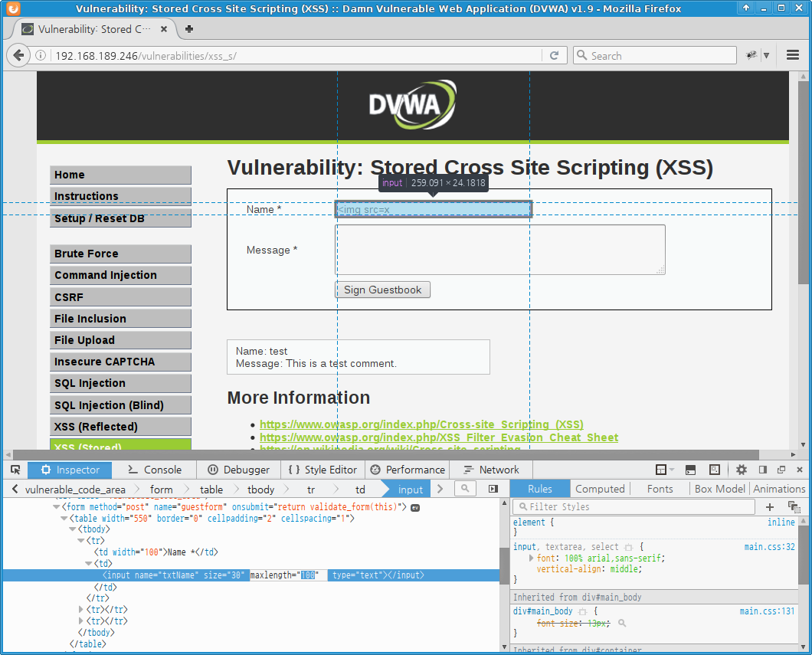Select the form breadcrumb
812x655 pixels.
click(161, 490)
